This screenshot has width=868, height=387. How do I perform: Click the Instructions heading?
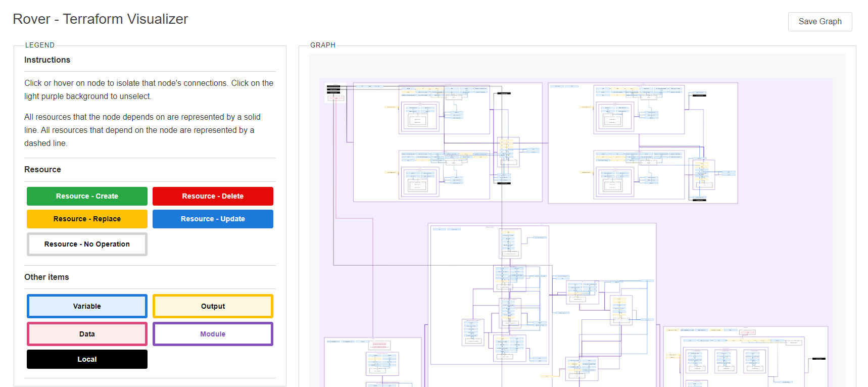pos(47,60)
